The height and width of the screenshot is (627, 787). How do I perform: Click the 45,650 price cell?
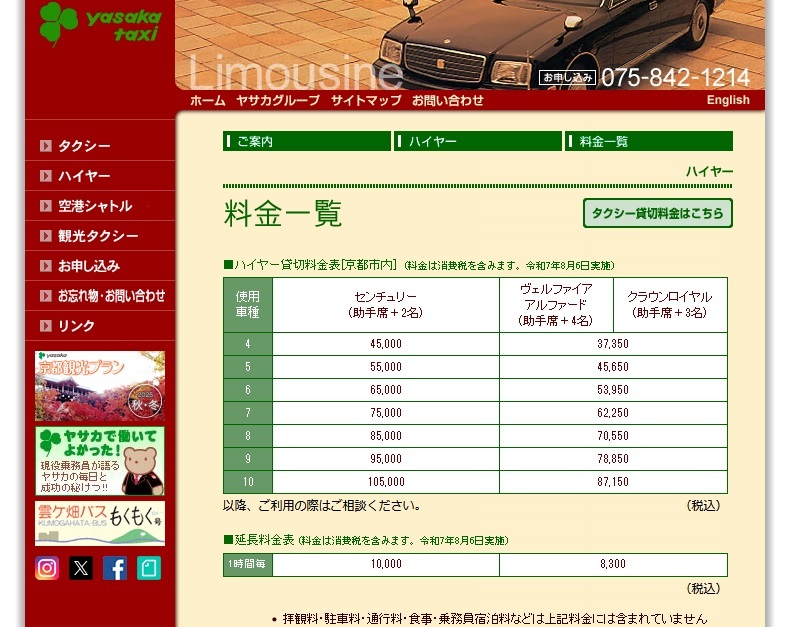coord(613,367)
